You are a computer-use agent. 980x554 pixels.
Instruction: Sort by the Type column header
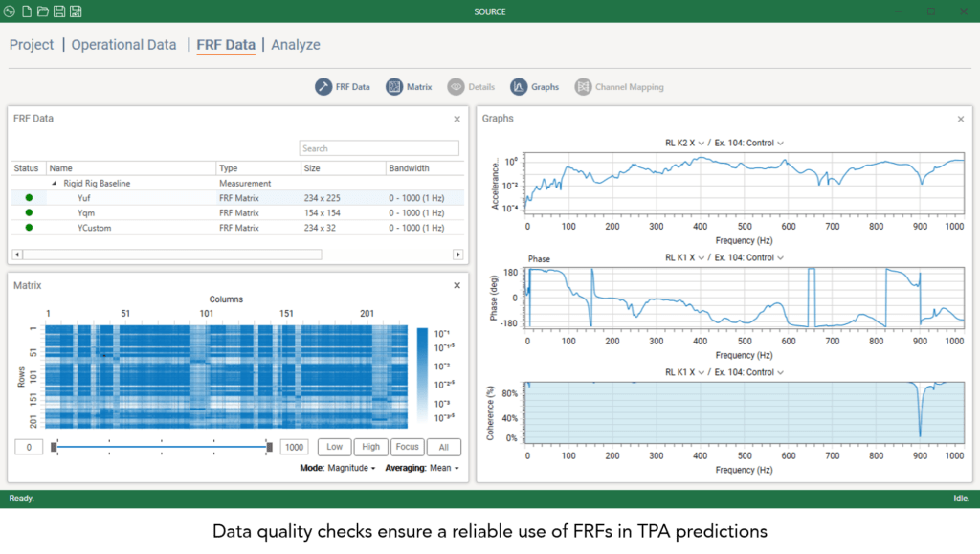(258, 168)
